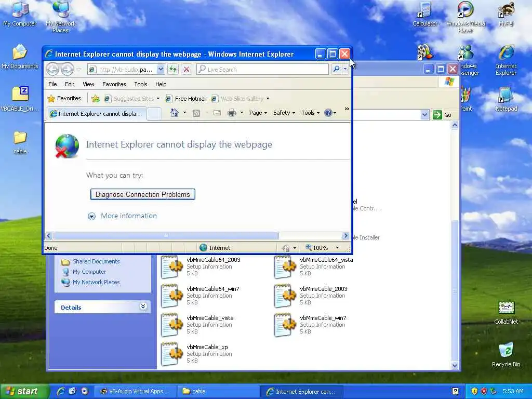Click the Refresh button beside the address bar

pyautogui.click(x=173, y=70)
